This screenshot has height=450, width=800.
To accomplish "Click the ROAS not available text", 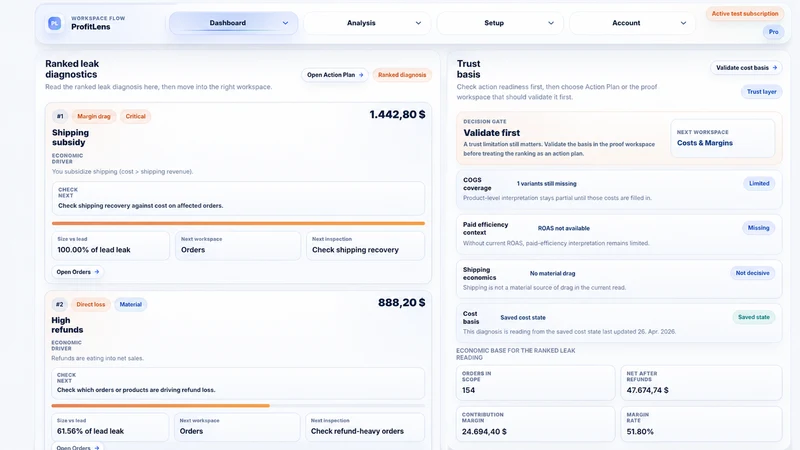I will tap(563, 229).
